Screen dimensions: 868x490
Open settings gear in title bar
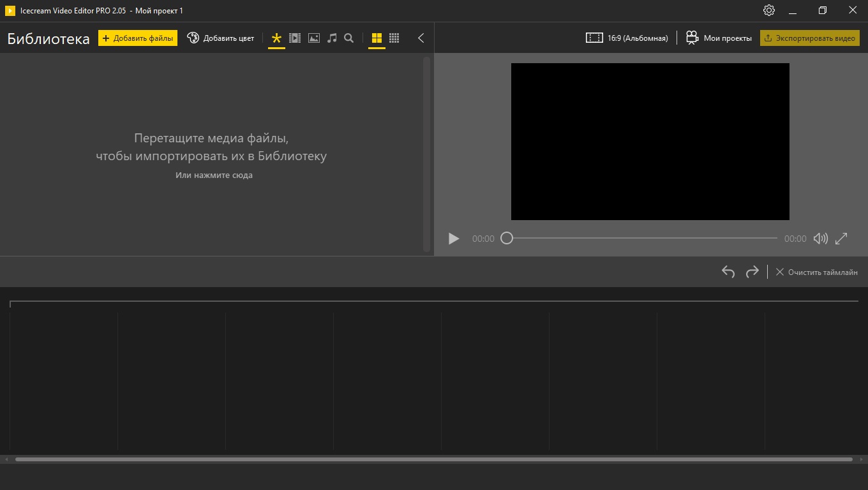769,11
